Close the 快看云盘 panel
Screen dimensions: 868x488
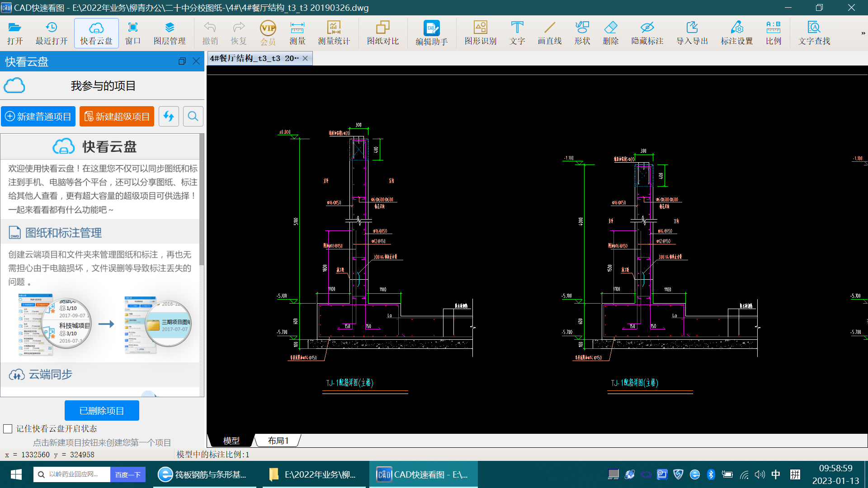(x=196, y=61)
